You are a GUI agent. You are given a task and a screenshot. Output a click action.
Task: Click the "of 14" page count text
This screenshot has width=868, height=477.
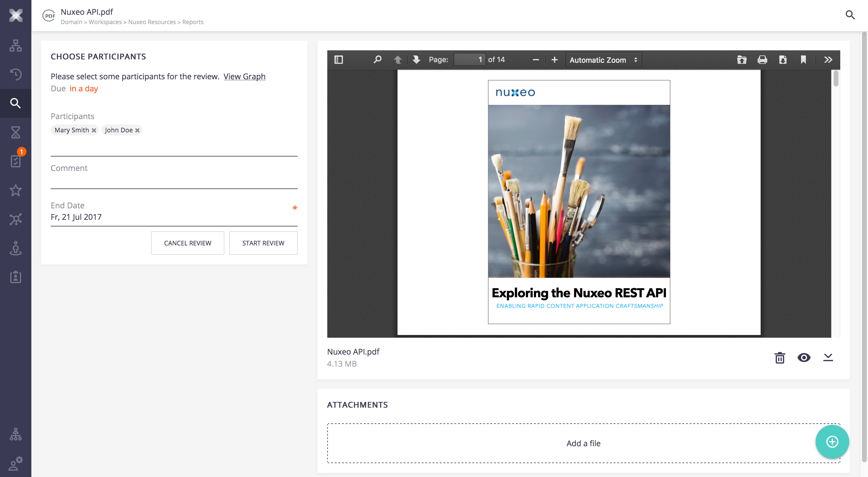(x=496, y=60)
